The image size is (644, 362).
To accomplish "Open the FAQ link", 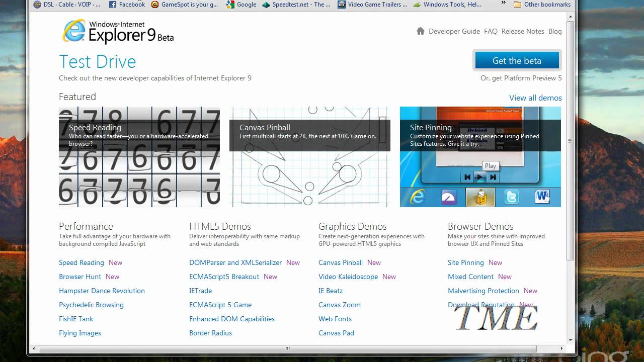I will click(x=491, y=31).
